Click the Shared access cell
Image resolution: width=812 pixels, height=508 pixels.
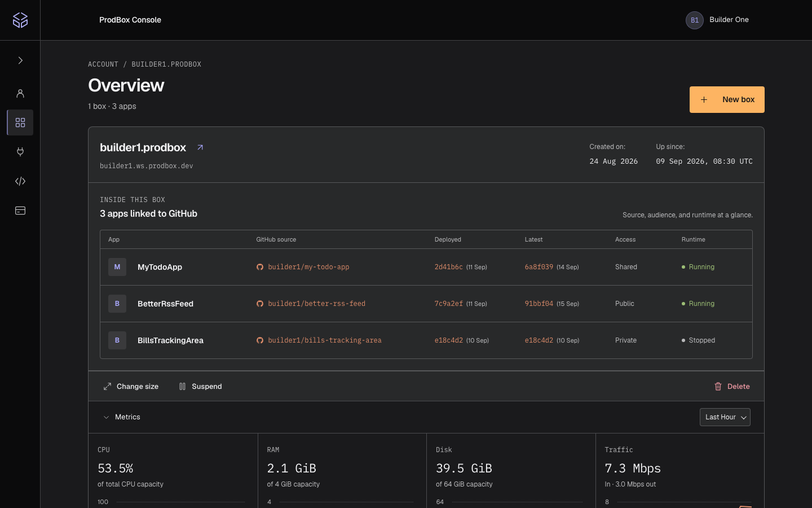[x=626, y=267]
